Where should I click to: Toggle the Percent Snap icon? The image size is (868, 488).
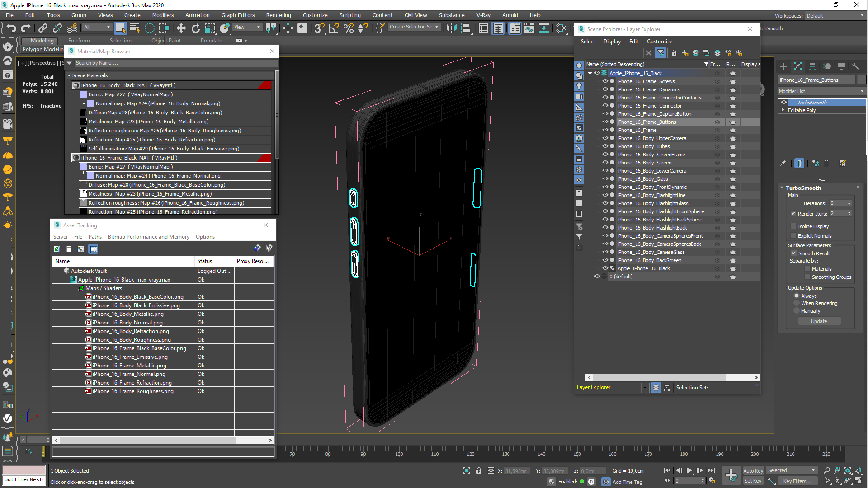(x=349, y=28)
